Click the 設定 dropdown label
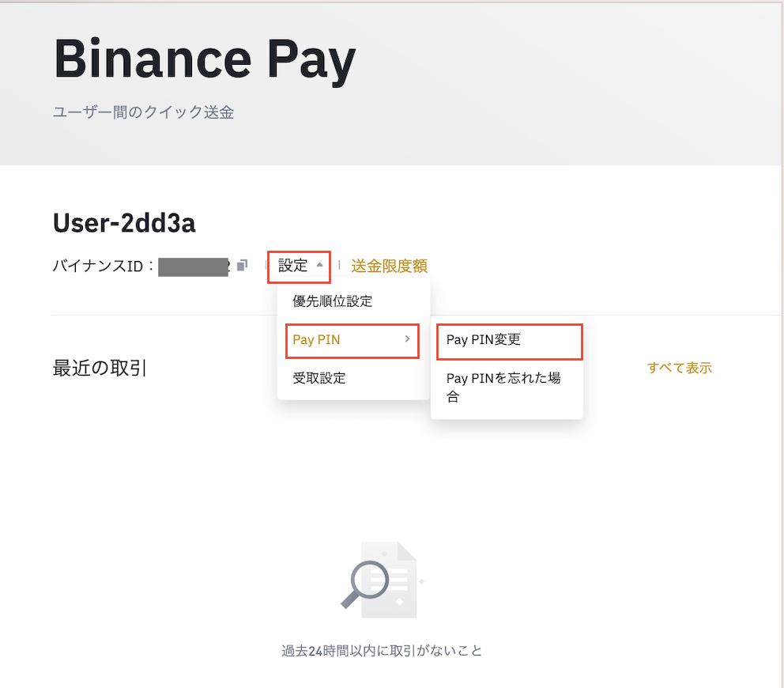This screenshot has width=784, height=688. 292,266
